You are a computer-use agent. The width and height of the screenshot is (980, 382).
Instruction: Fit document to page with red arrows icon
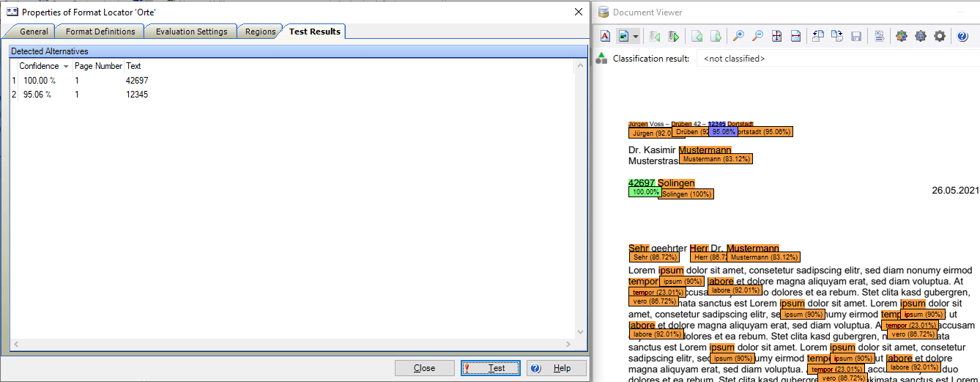[x=776, y=36]
